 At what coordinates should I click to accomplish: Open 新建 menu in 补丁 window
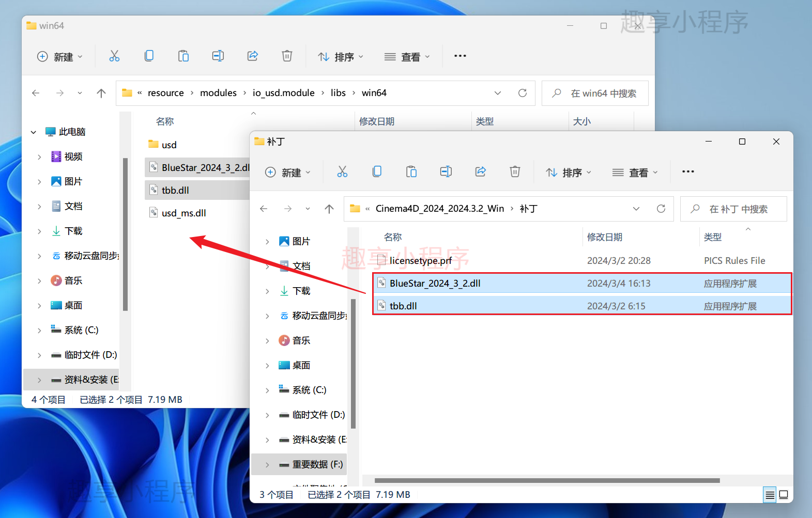[x=288, y=172]
